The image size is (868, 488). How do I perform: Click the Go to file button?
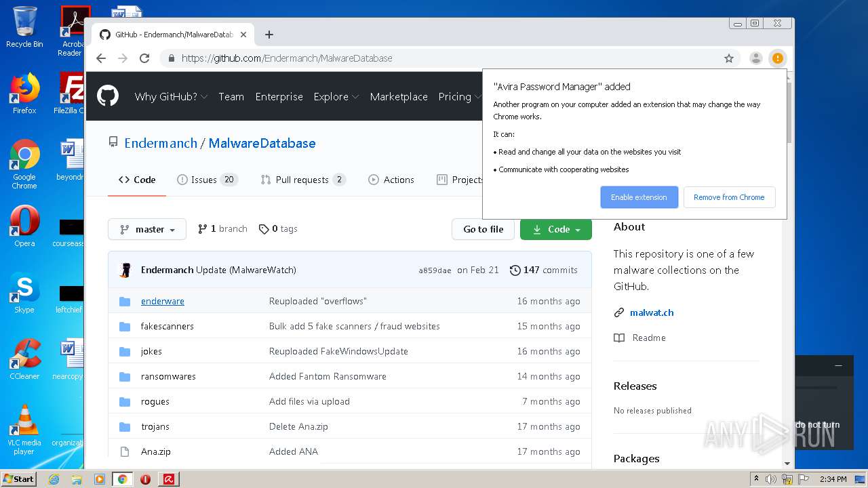point(484,229)
